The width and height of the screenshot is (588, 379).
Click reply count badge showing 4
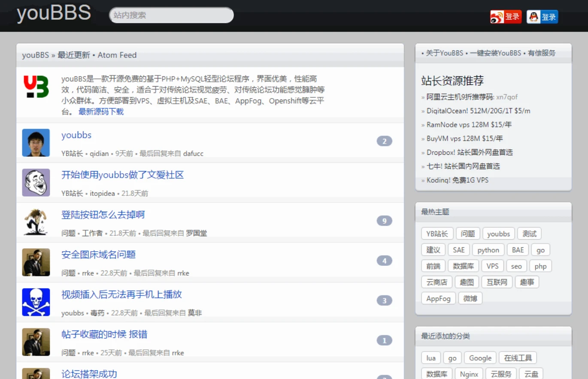coord(384,261)
